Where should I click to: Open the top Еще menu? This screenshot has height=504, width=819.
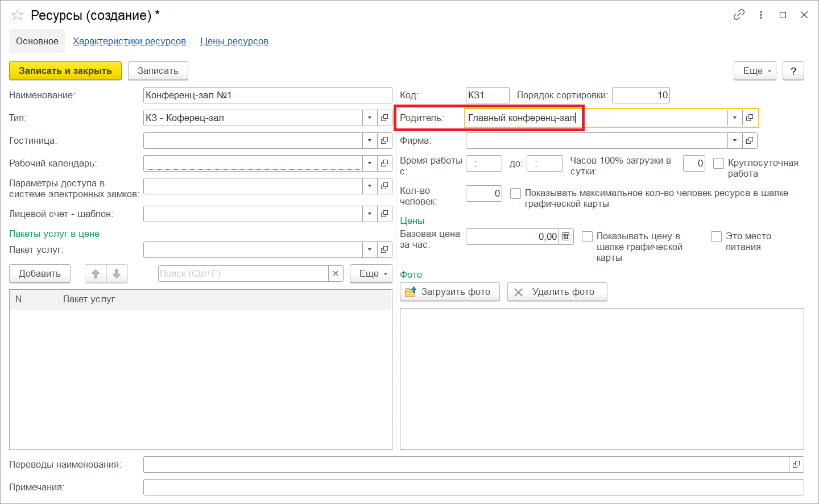755,70
